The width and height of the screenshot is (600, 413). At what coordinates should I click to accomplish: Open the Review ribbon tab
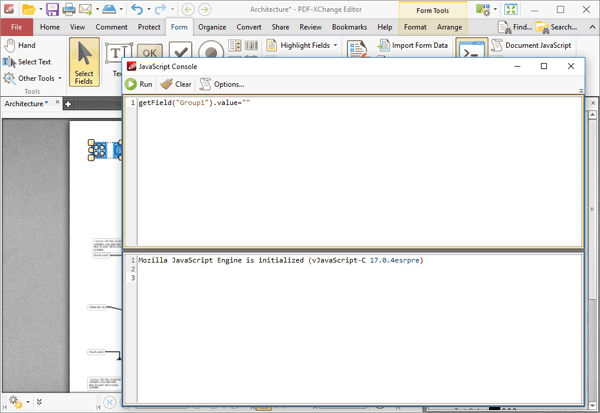[310, 27]
